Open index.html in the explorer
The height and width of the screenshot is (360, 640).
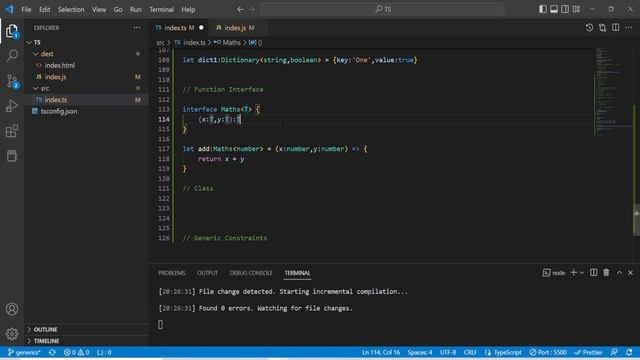point(60,65)
